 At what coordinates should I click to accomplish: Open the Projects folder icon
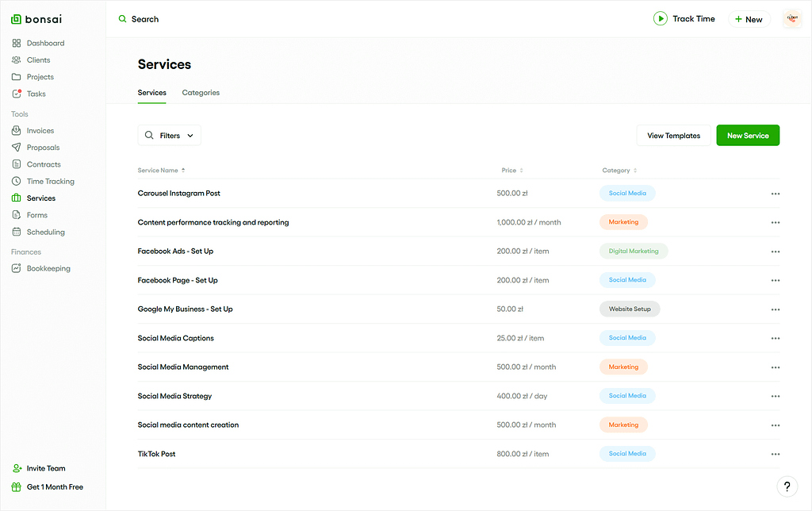(x=17, y=77)
